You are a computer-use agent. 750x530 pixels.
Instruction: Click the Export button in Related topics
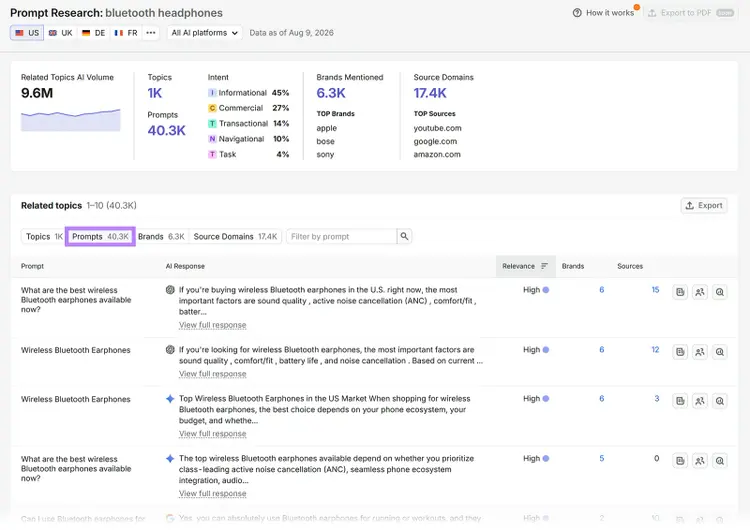click(704, 206)
